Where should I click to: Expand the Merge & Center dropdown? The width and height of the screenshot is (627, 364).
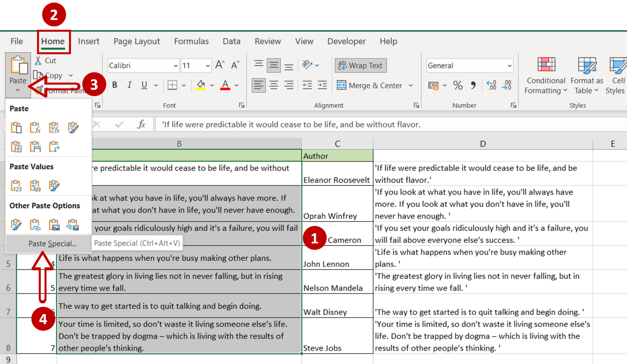(411, 85)
